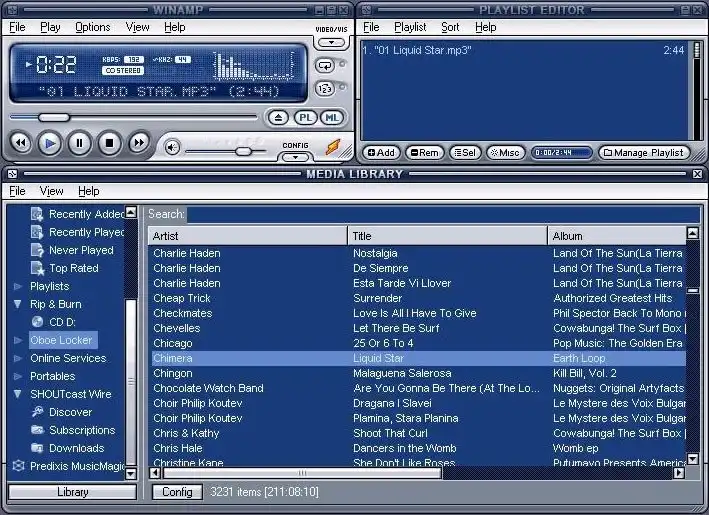Skip to the next track

pyautogui.click(x=139, y=144)
